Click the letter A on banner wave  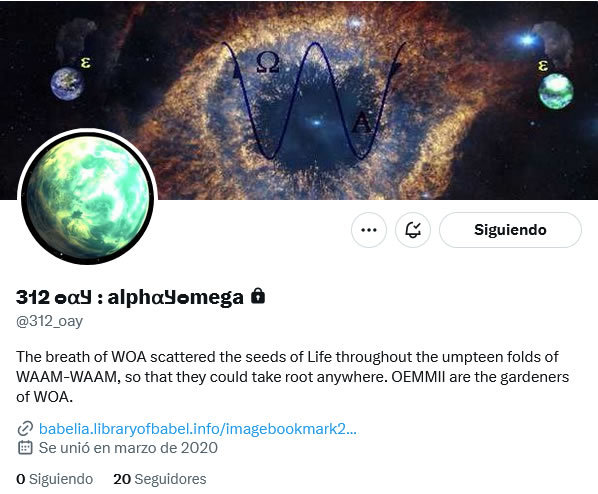coord(361,122)
